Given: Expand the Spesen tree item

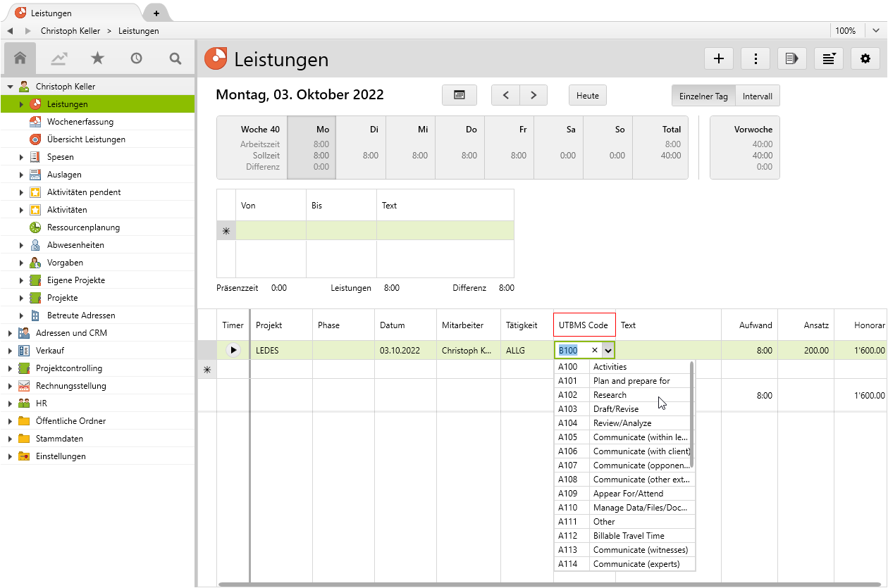Looking at the screenshot, I should 21,157.
